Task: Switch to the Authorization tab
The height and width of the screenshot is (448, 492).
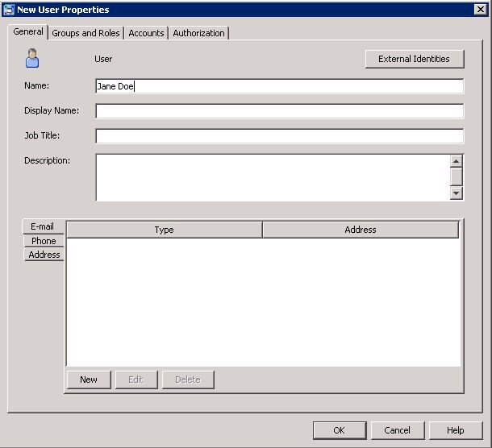Action: 198,33
